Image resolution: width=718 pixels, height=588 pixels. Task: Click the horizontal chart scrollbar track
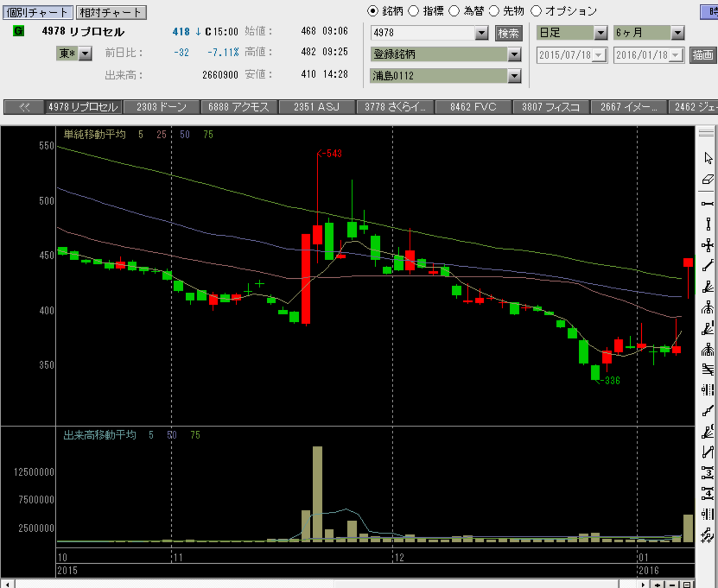point(325,584)
